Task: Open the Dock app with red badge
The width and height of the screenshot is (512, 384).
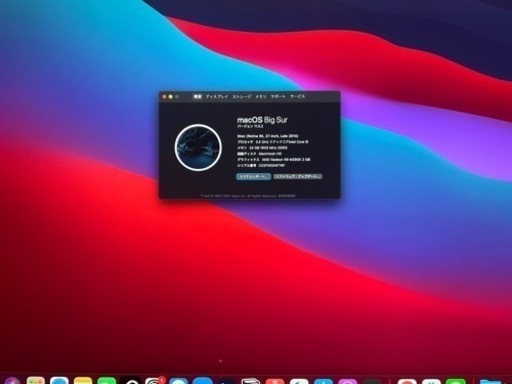Action: click(x=155, y=380)
